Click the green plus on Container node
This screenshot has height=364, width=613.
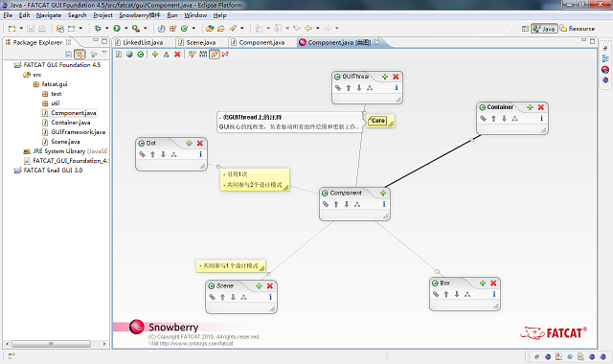click(530, 107)
